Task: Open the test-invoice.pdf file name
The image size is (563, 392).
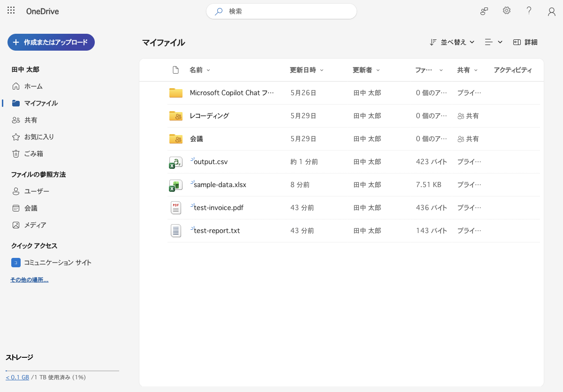Action: [219, 208]
